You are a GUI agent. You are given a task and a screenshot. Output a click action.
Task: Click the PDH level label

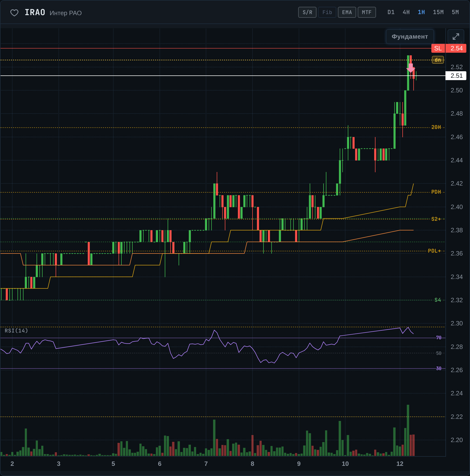point(436,192)
